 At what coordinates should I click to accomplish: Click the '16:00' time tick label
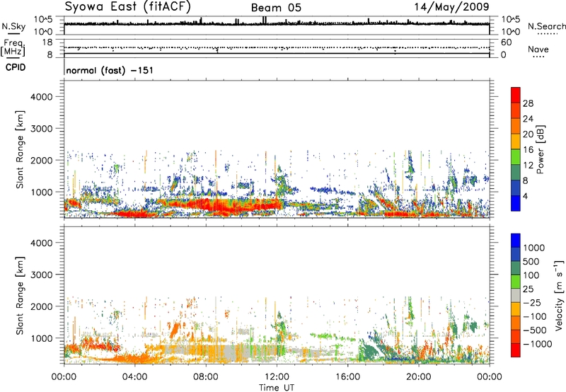point(347,377)
